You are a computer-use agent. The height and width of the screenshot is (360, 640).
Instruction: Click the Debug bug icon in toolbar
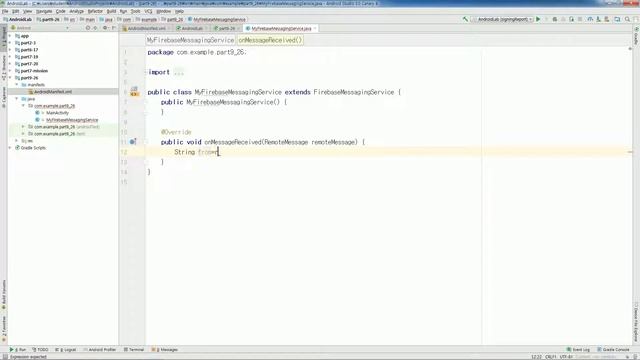(x=555, y=19)
